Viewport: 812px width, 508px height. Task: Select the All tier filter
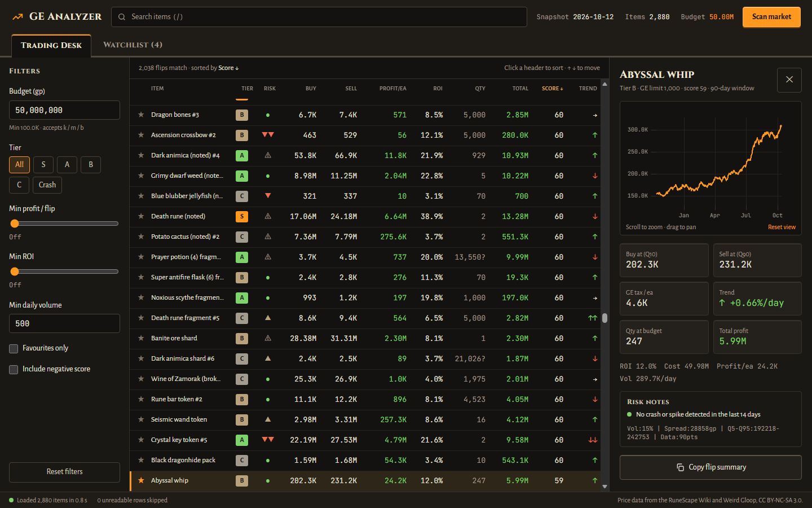(19, 164)
